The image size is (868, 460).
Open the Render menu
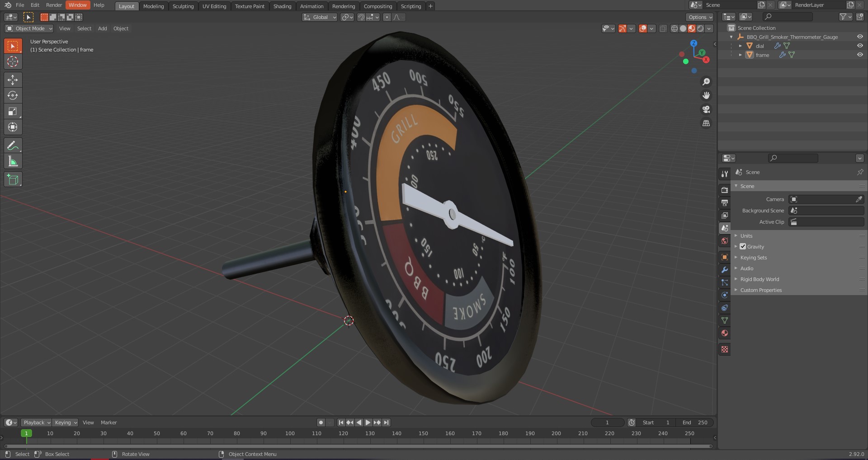point(54,5)
